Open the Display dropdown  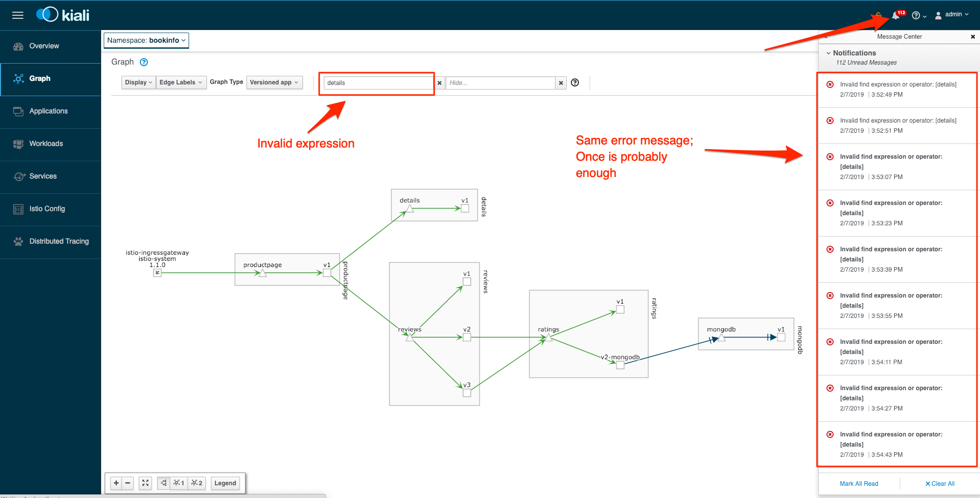pos(138,82)
